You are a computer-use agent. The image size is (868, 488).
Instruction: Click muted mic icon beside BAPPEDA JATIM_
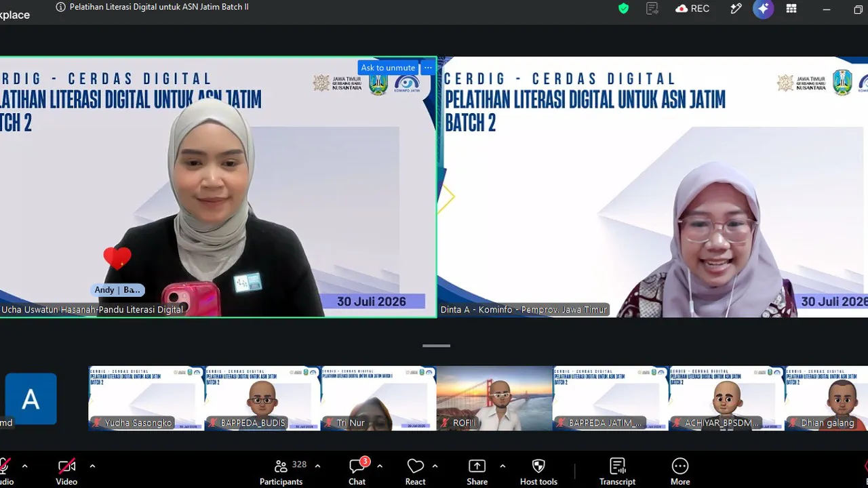point(561,423)
